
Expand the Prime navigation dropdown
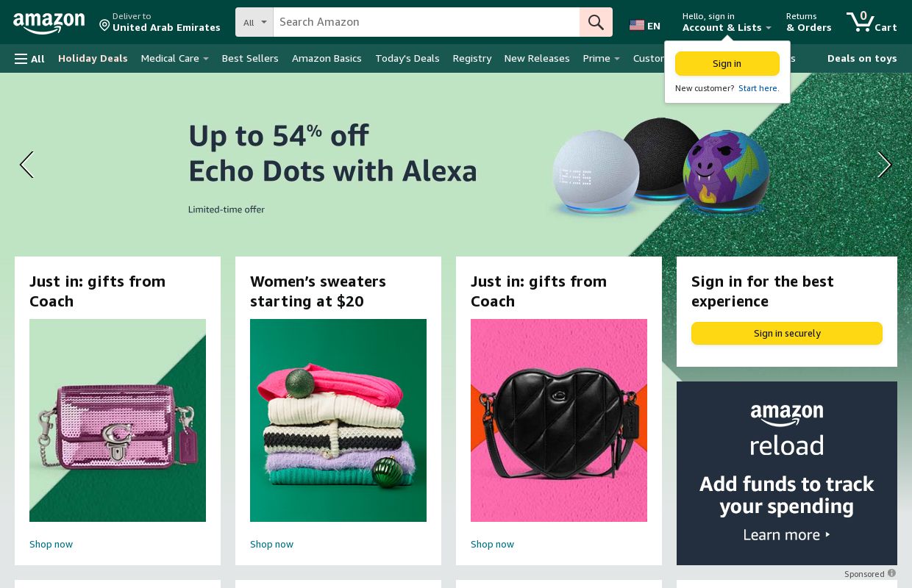click(x=601, y=58)
